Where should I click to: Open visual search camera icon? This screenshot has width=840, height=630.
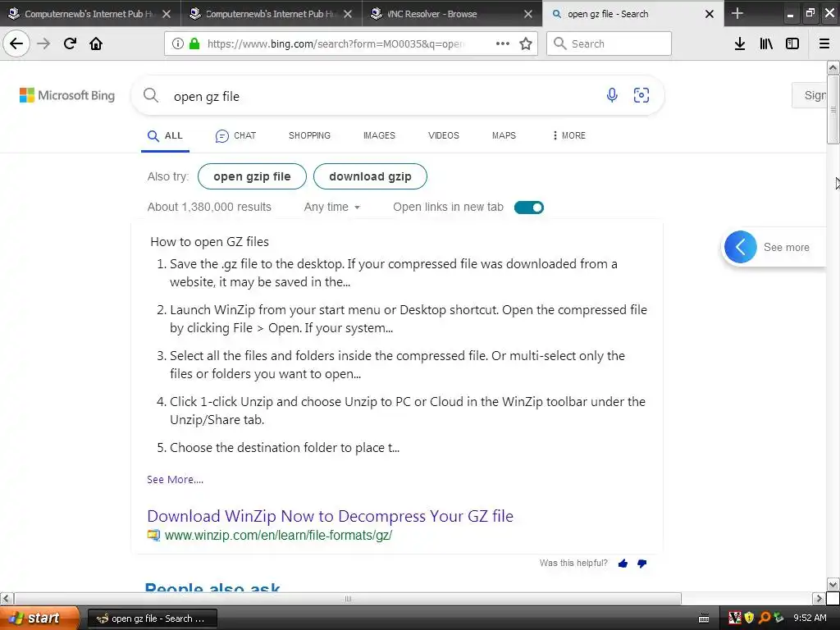(x=641, y=95)
